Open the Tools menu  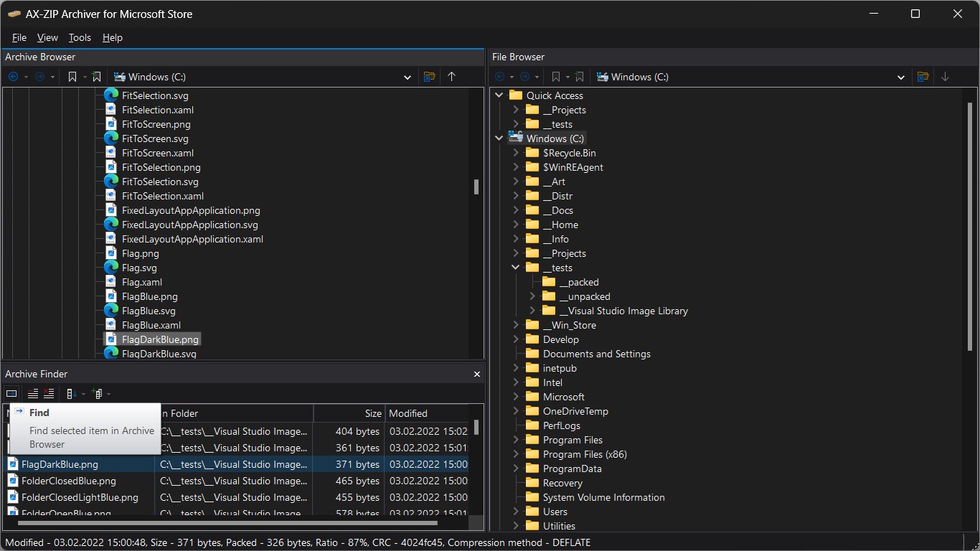click(x=80, y=37)
